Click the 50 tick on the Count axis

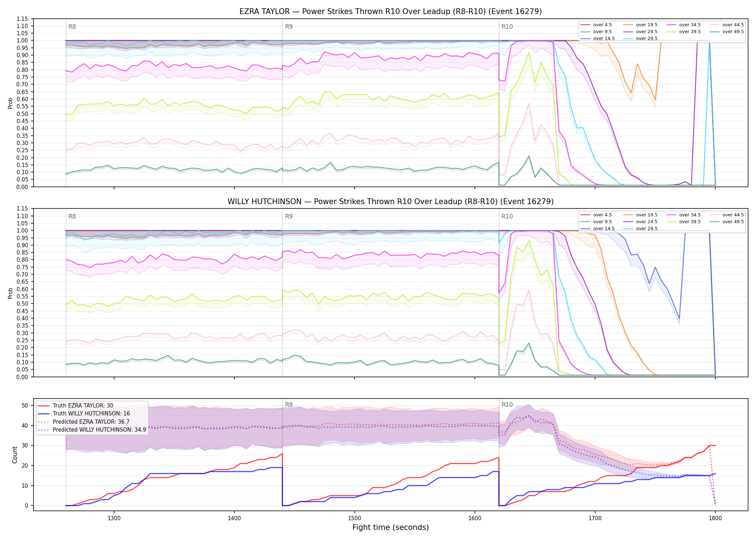(x=25, y=405)
